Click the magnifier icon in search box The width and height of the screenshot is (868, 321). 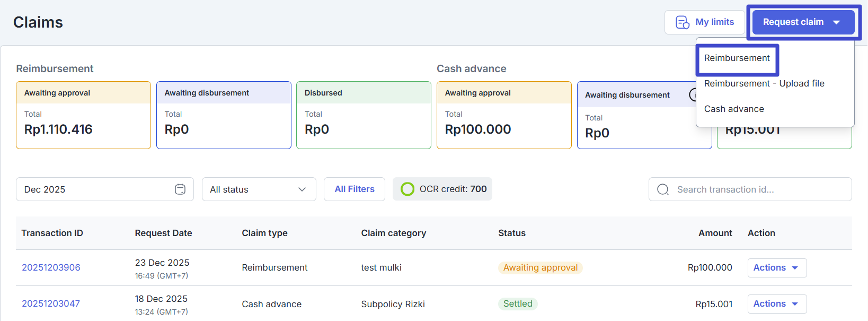(x=662, y=189)
